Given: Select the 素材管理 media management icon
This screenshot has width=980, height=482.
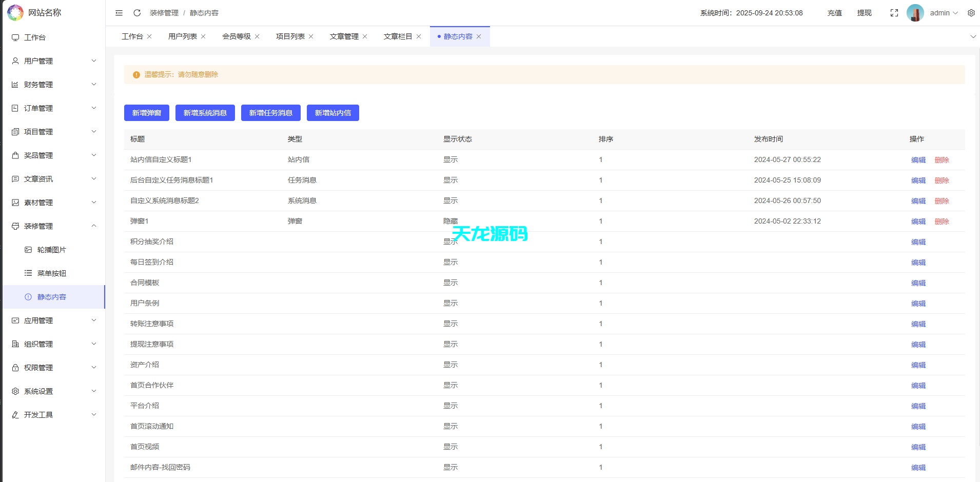Looking at the screenshot, I should (15, 202).
